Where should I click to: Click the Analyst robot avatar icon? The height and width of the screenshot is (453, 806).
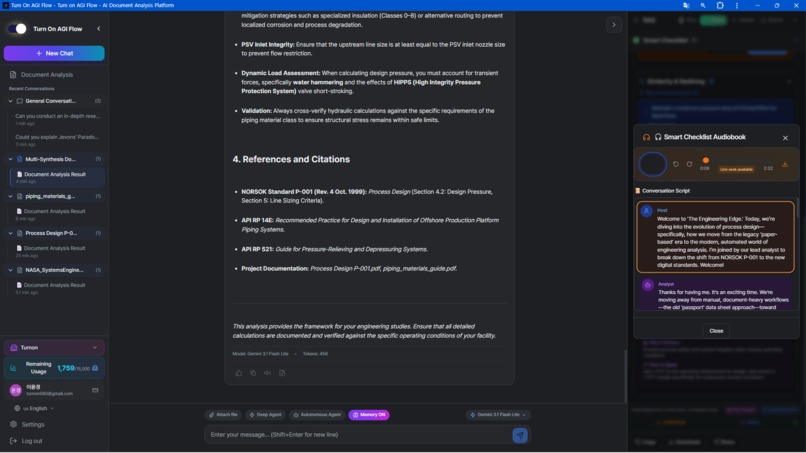(x=648, y=285)
